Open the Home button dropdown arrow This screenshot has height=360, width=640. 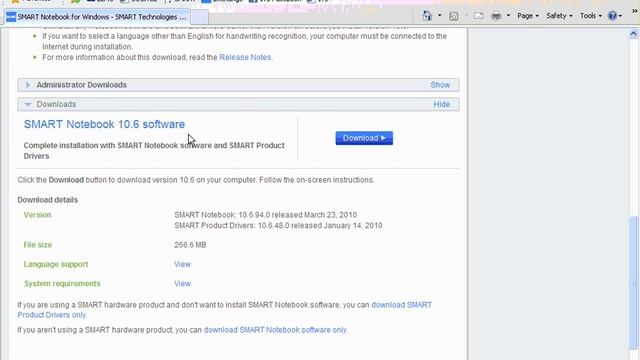click(440, 16)
